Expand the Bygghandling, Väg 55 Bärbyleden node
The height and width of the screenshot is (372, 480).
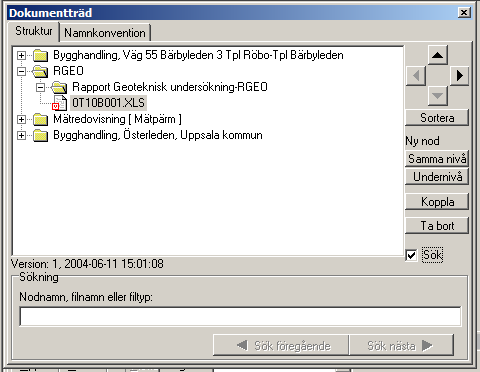tap(21, 55)
